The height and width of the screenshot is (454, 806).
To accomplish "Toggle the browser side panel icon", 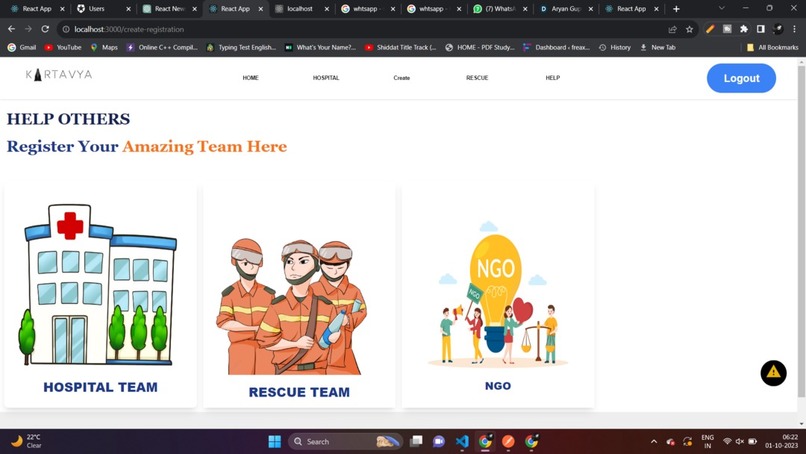I will (x=761, y=29).
